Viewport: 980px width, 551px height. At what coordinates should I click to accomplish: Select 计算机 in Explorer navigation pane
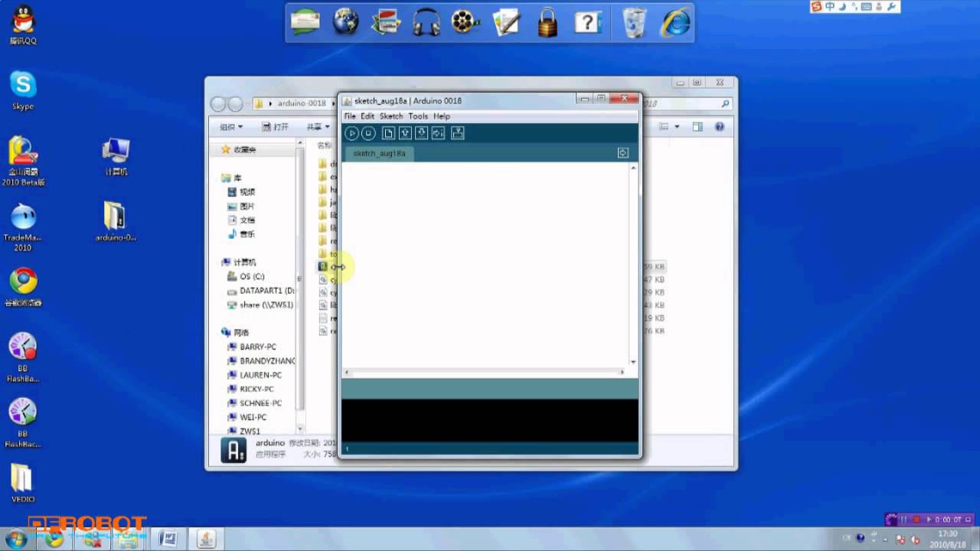pyautogui.click(x=238, y=262)
